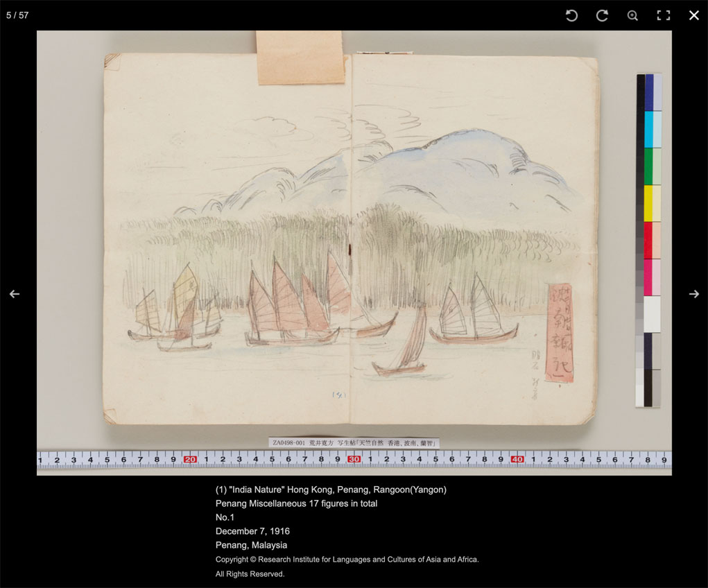Click the 5 / 57 page counter
Image resolution: width=708 pixels, height=588 pixels.
[x=17, y=15]
